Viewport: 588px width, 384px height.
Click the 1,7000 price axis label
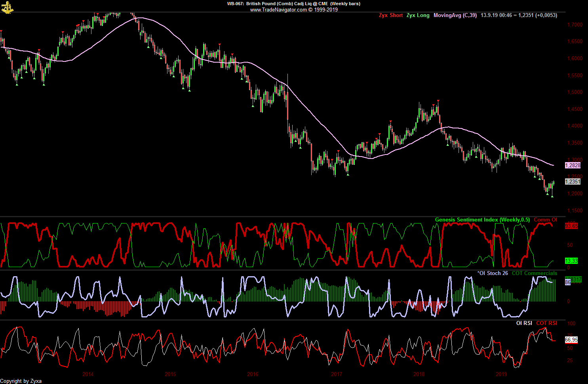pyautogui.click(x=575, y=25)
